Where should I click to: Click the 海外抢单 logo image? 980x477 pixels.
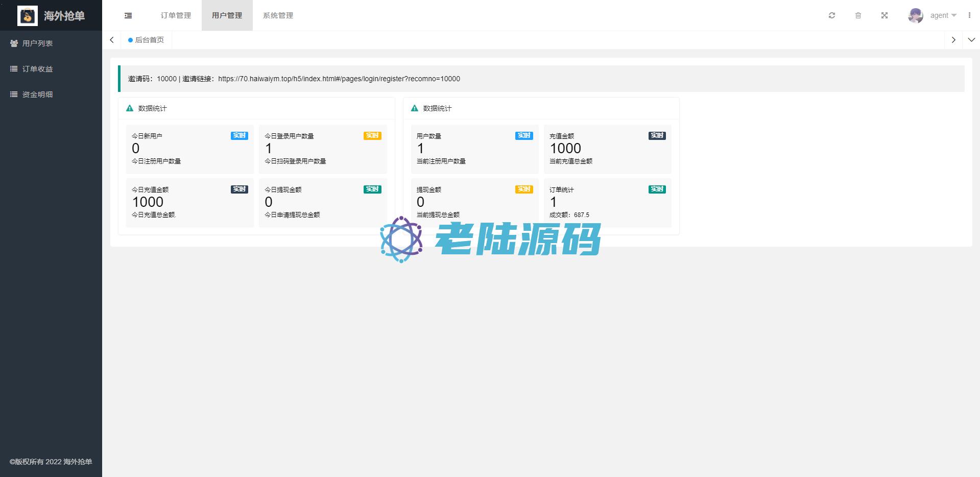tap(28, 16)
